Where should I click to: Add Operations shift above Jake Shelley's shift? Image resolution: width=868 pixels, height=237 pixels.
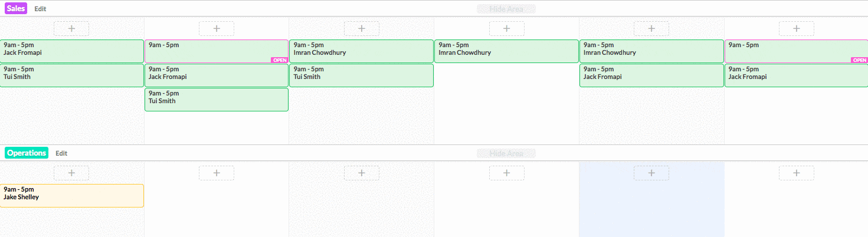point(71,173)
